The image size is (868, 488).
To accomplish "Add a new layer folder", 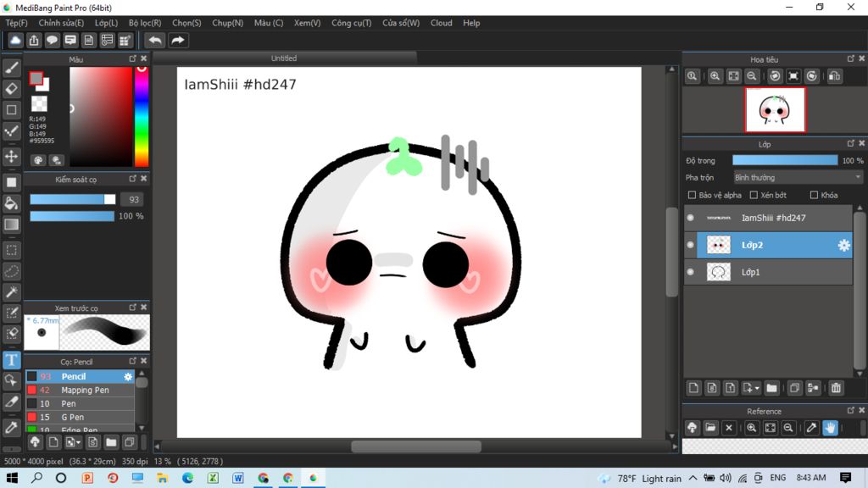I will pyautogui.click(x=771, y=388).
